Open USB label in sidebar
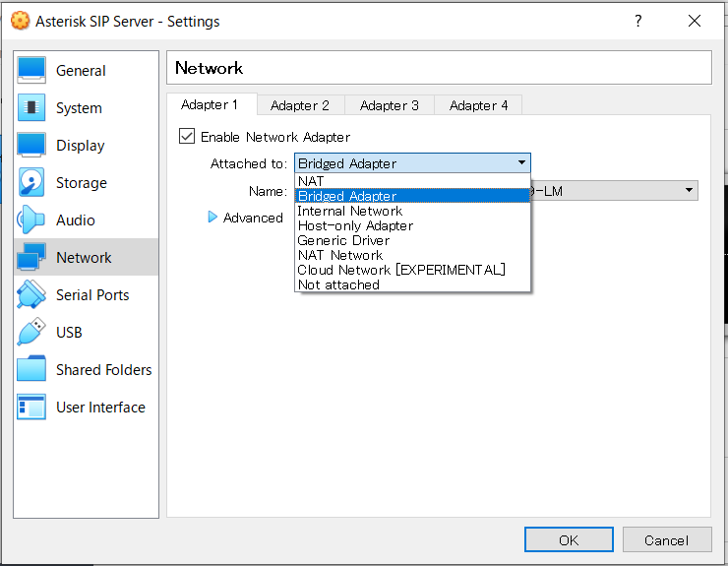 pyautogui.click(x=69, y=333)
